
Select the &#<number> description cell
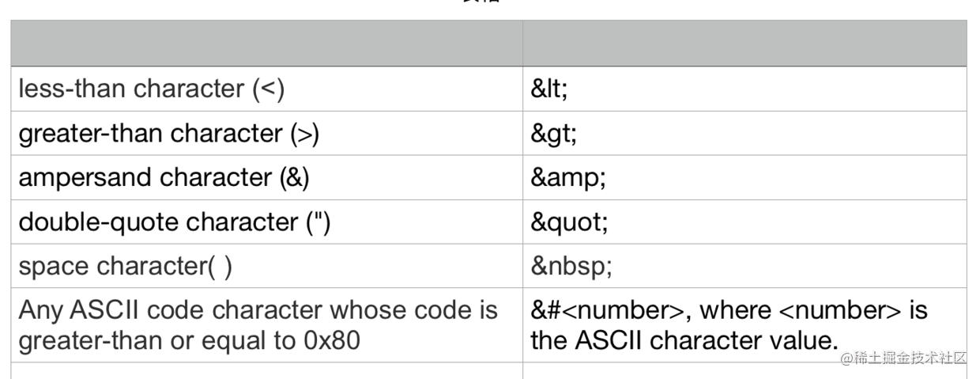pos(744,325)
